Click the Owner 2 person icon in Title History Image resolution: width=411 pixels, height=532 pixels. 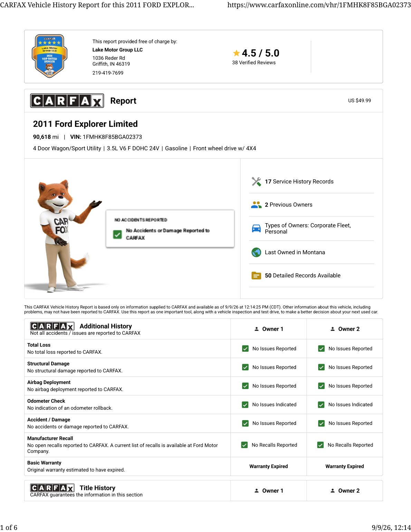(x=333, y=491)
